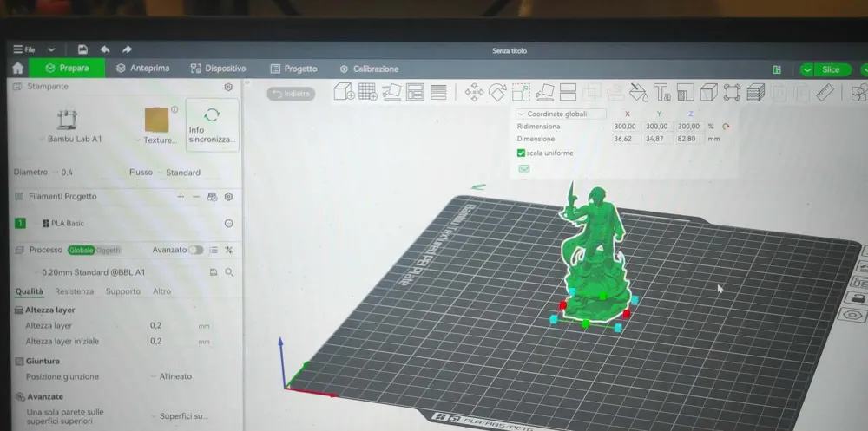Add a filament with plus icon
Viewport: 868px width, 431px height.
click(x=181, y=197)
